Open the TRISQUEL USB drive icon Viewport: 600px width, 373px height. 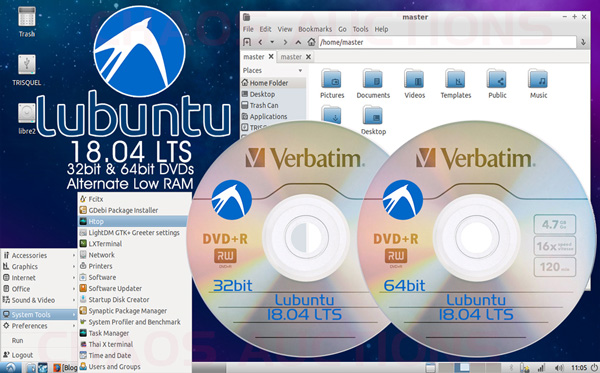click(27, 69)
